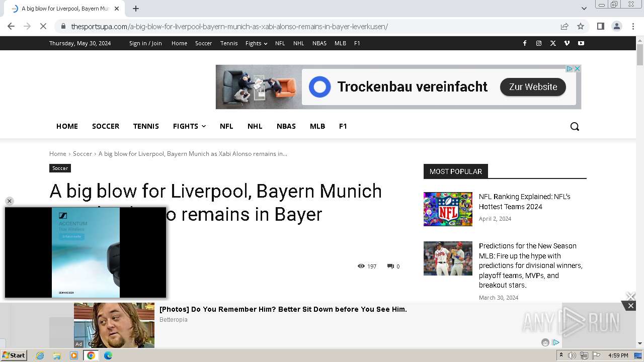This screenshot has height=362, width=644.
Task: Open a new browser tab
Action: tap(136, 9)
